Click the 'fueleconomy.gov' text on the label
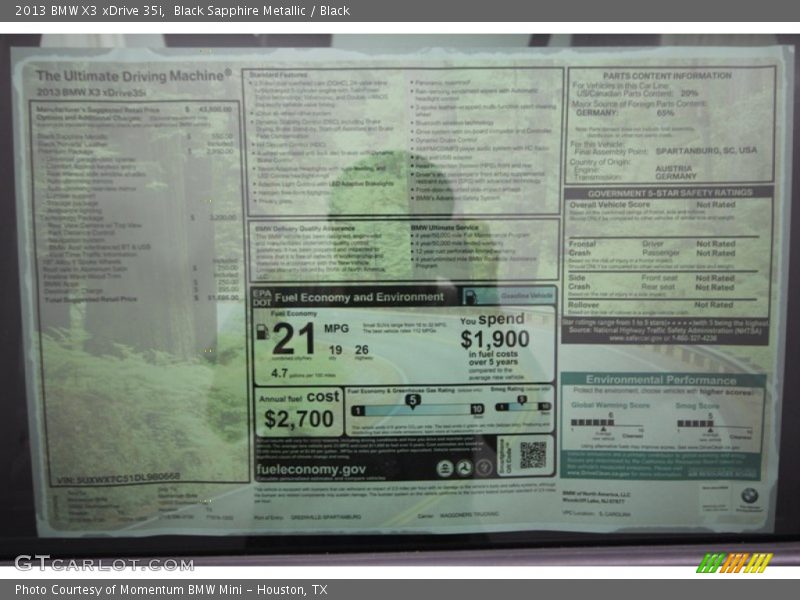The image size is (800, 600). tap(311, 469)
